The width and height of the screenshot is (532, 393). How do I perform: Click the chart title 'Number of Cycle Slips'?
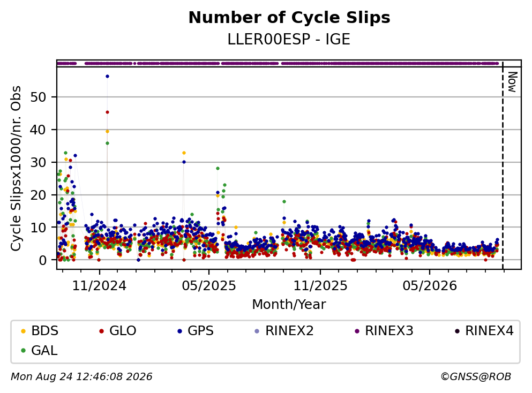(x=289, y=18)
